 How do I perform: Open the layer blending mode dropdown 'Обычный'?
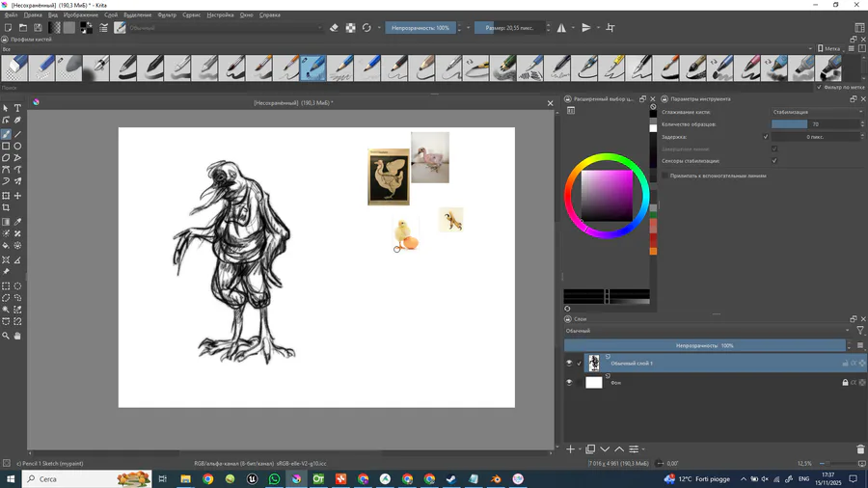tap(707, 331)
